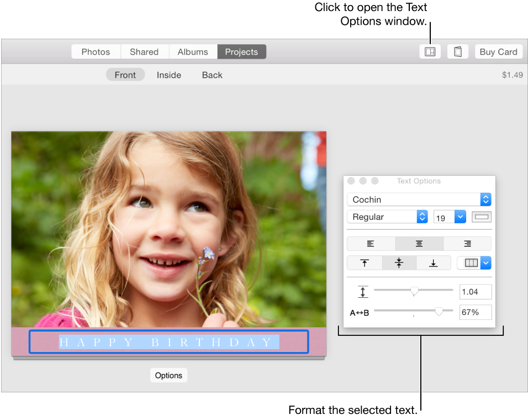This screenshot has width=528, height=420.
Task: Switch to the Inside tab
Action: pyautogui.click(x=168, y=75)
